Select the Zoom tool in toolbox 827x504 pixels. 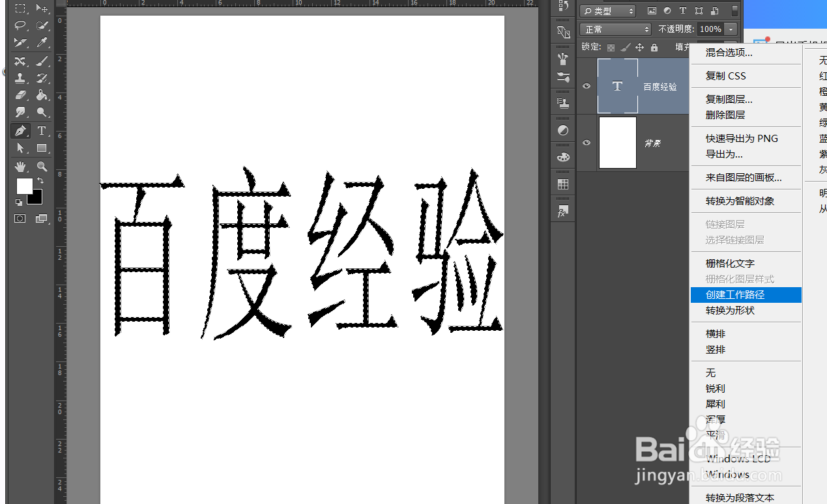[x=42, y=166]
